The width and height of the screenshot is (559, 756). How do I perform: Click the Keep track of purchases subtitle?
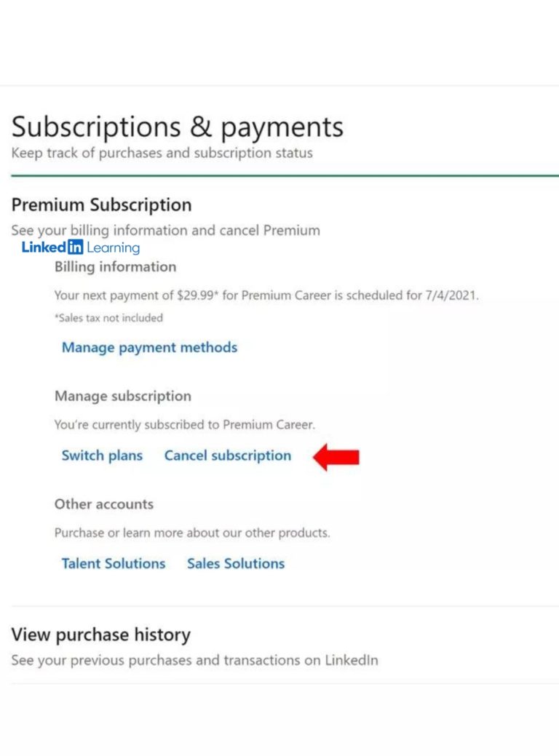click(x=162, y=154)
